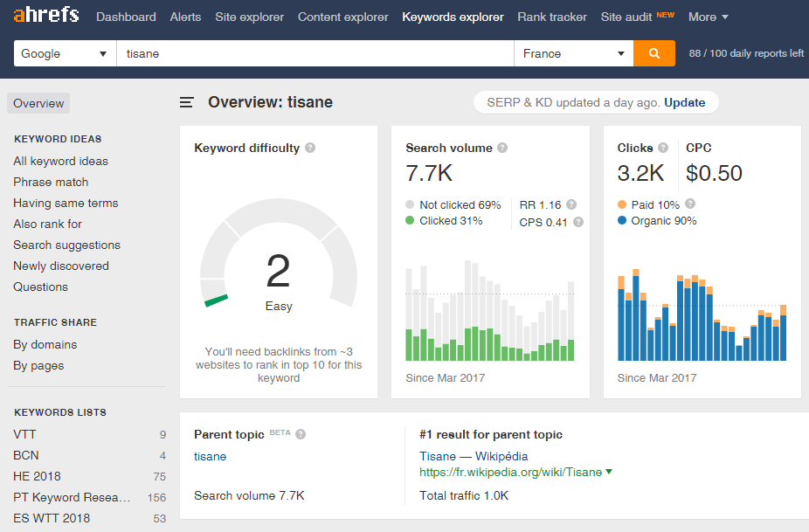Open All keyword ideas
This screenshot has width=809, height=532.
click(x=61, y=161)
